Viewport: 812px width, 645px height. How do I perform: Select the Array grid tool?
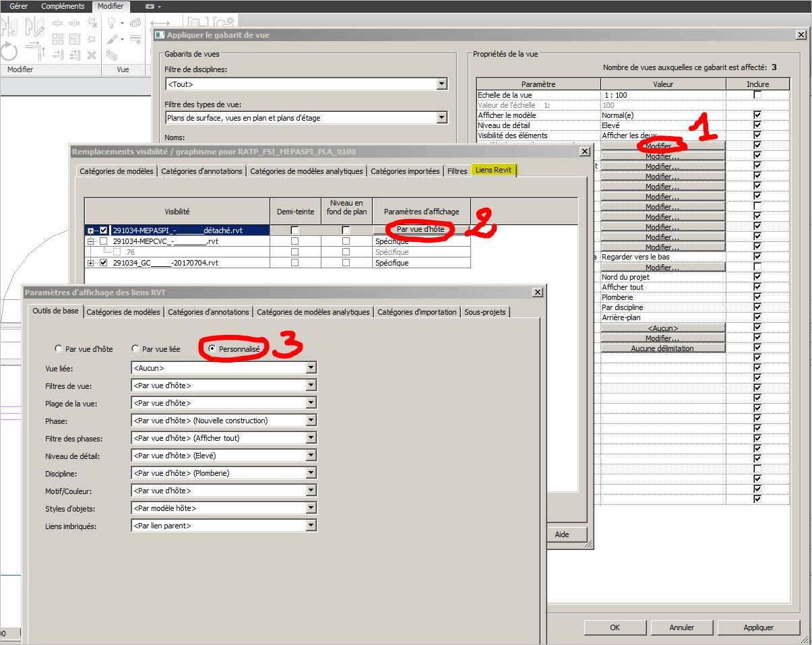click(58, 39)
